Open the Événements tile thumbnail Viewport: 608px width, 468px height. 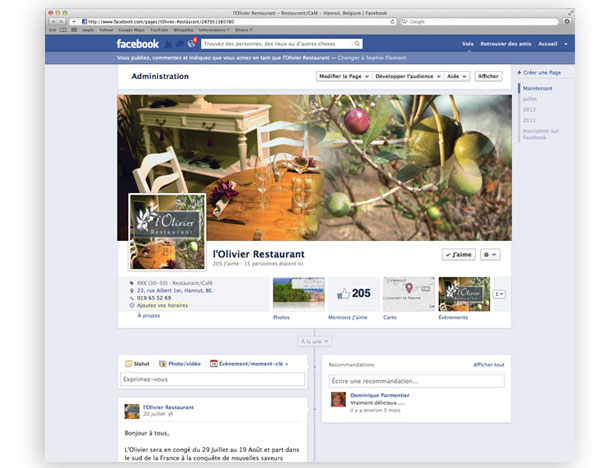[x=464, y=294]
